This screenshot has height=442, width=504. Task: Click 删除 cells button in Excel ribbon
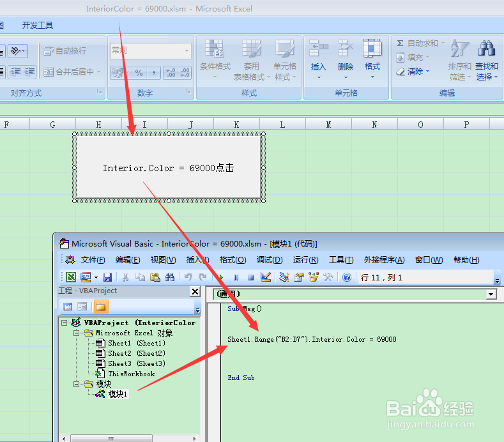346,60
